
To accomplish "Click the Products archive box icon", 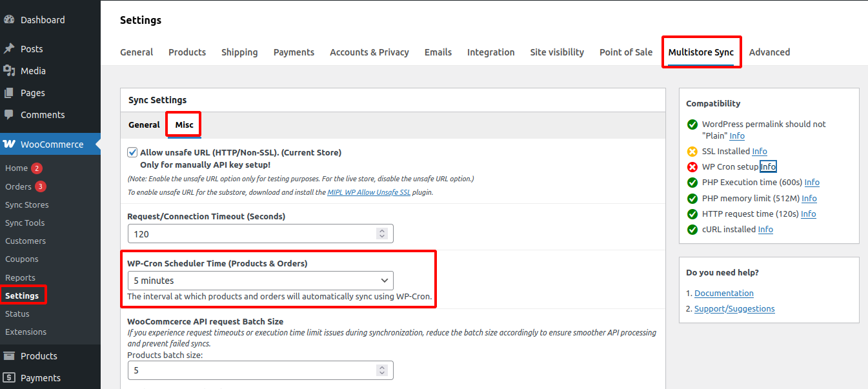I will click(9, 356).
